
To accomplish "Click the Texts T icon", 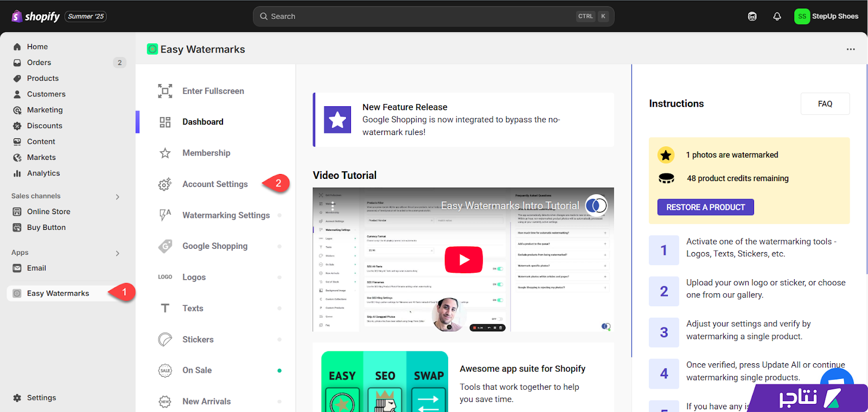I will (165, 308).
